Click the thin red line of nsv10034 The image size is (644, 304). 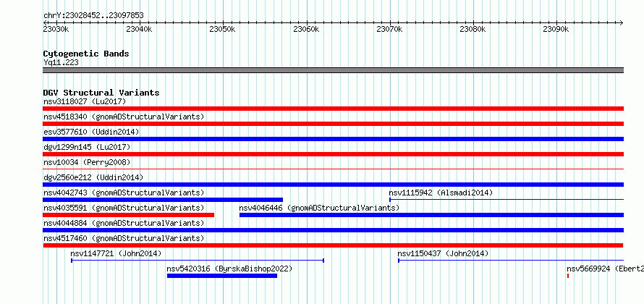tap(333, 169)
